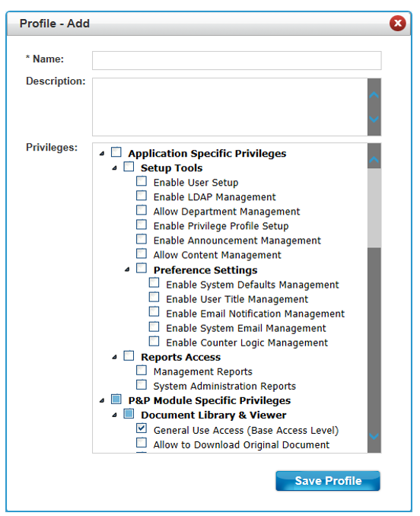420x516 pixels.
Task: Click the privileges list scroll down arrow
Action: tap(374, 436)
